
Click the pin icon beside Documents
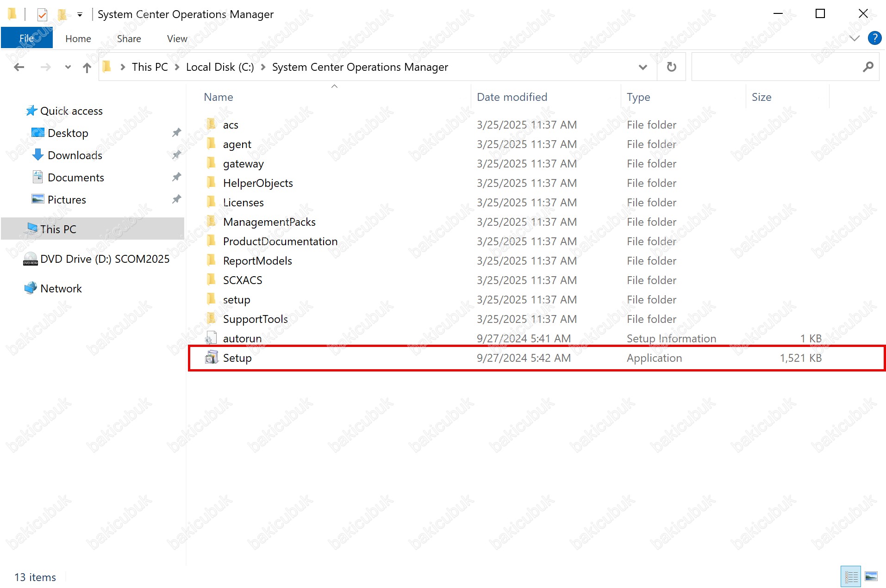point(176,177)
